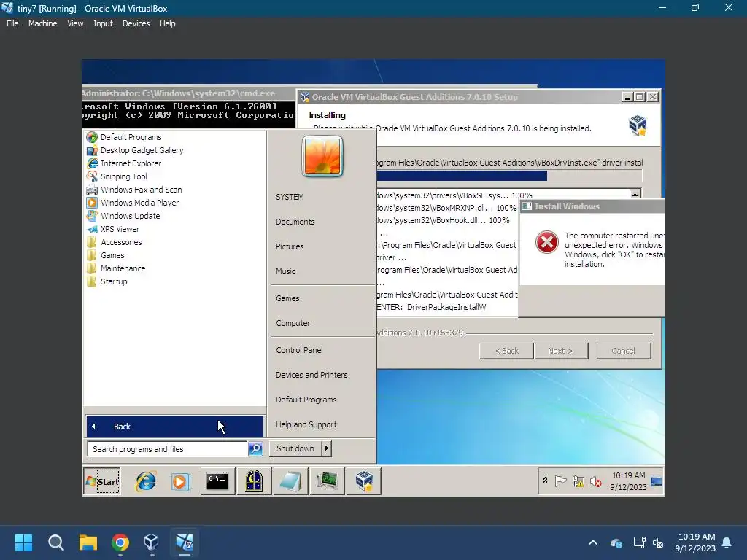Switch to the cmd.exe taskbar button
Screen dimensions: 747x560
pos(217,481)
